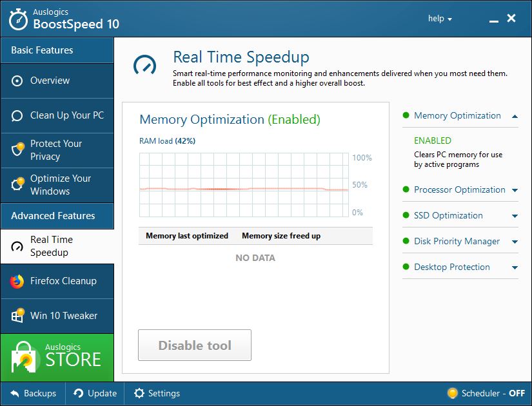Click Memory size freed up column header
Image resolution: width=532 pixels, height=406 pixels.
[x=281, y=236]
